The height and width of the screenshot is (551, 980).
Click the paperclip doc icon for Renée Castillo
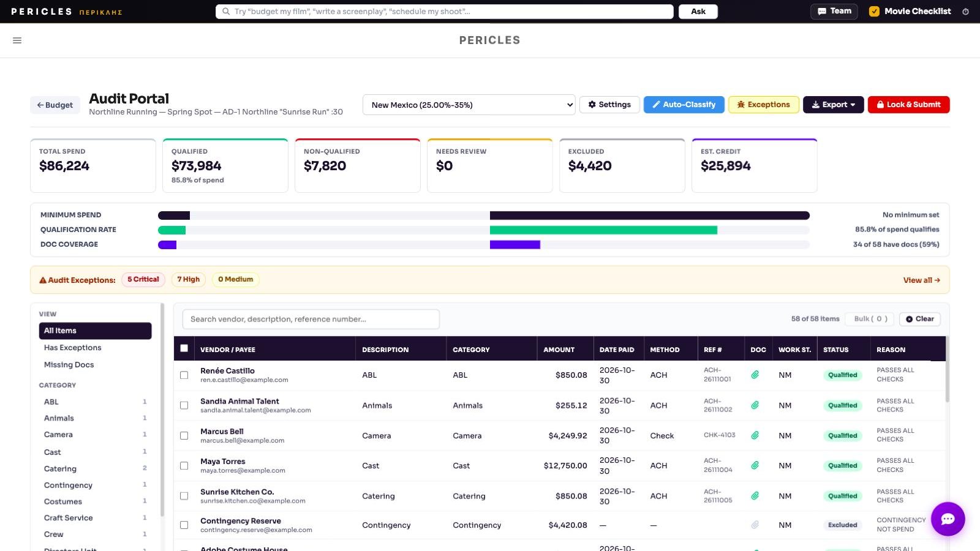(755, 375)
